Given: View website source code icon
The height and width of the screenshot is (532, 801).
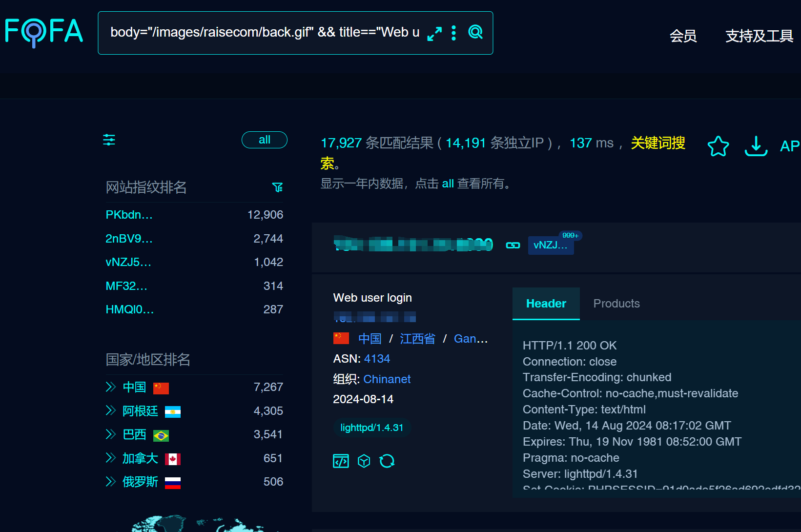Looking at the screenshot, I should 341,461.
